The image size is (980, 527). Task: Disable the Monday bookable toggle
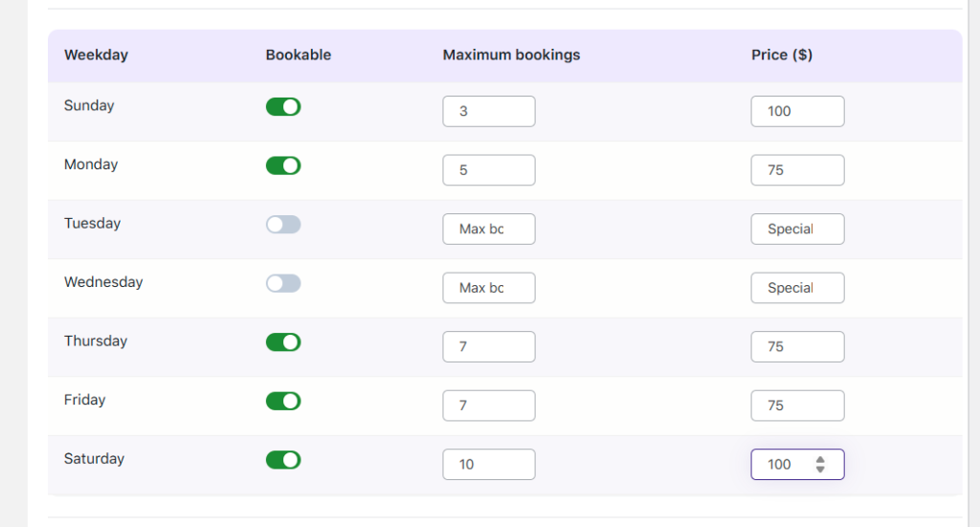point(283,165)
